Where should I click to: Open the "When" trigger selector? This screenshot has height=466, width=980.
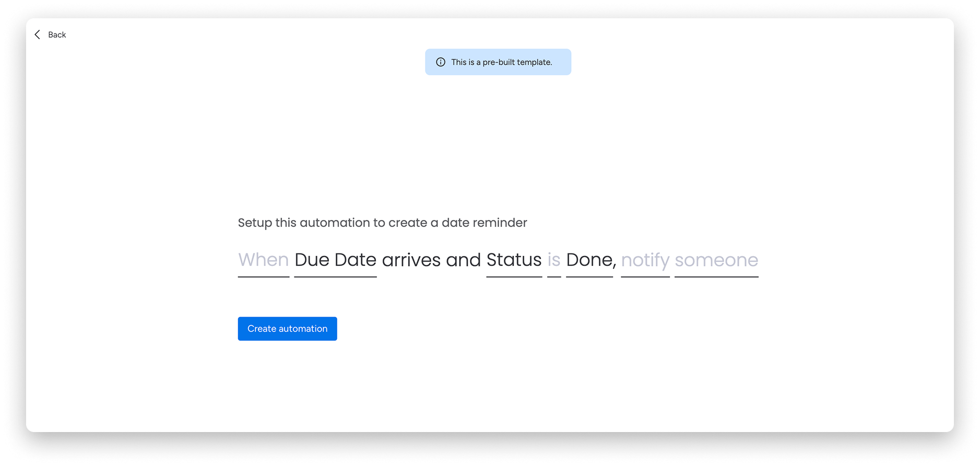click(x=264, y=260)
